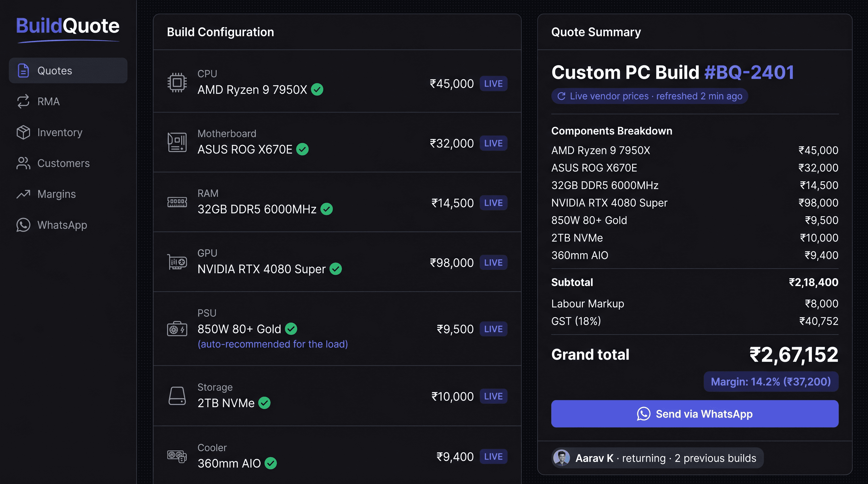This screenshot has height=484, width=868.
Task: Go to the RMA page
Action: point(68,101)
